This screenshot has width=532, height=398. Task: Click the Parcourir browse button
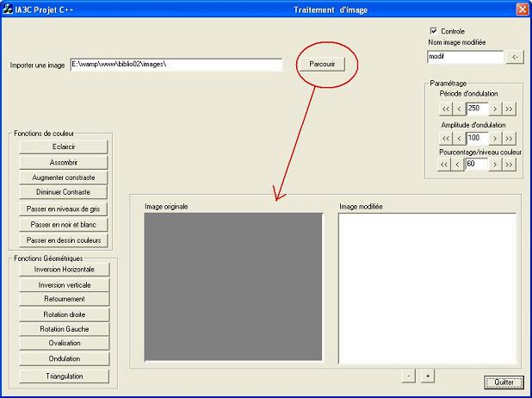pyautogui.click(x=322, y=64)
